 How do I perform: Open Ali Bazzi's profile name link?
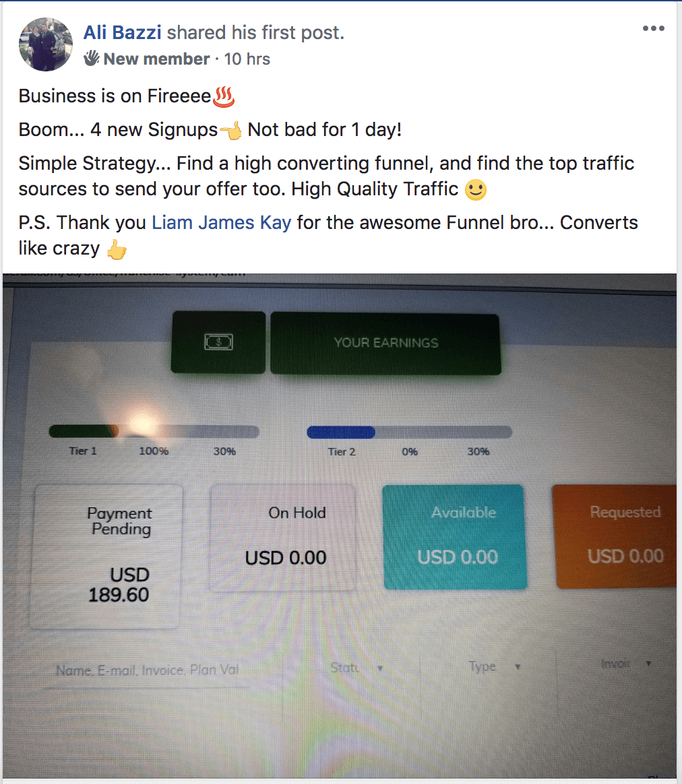pyautogui.click(x=122, y=32)
